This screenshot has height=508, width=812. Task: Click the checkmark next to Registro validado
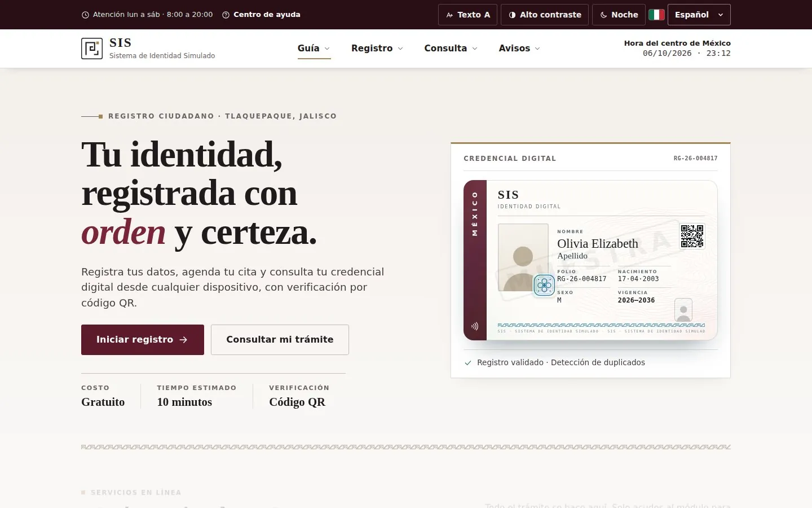click(468, 363)
